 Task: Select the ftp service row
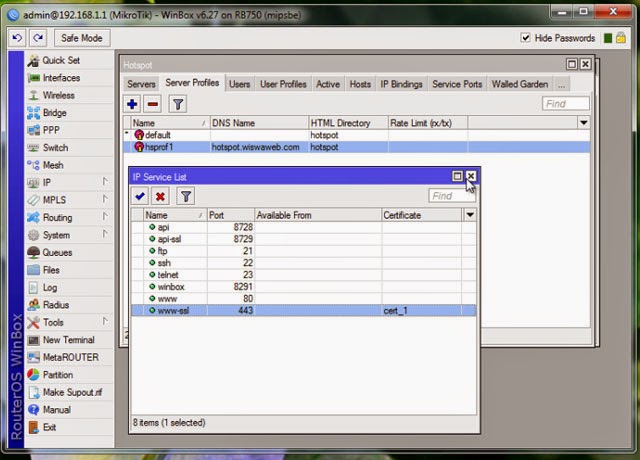coord(304,251)
